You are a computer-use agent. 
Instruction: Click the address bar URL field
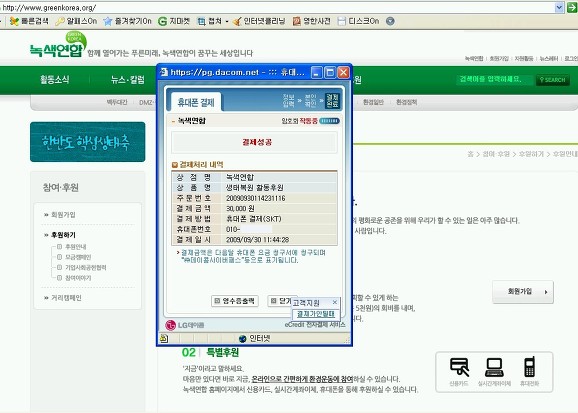(276, 7)
